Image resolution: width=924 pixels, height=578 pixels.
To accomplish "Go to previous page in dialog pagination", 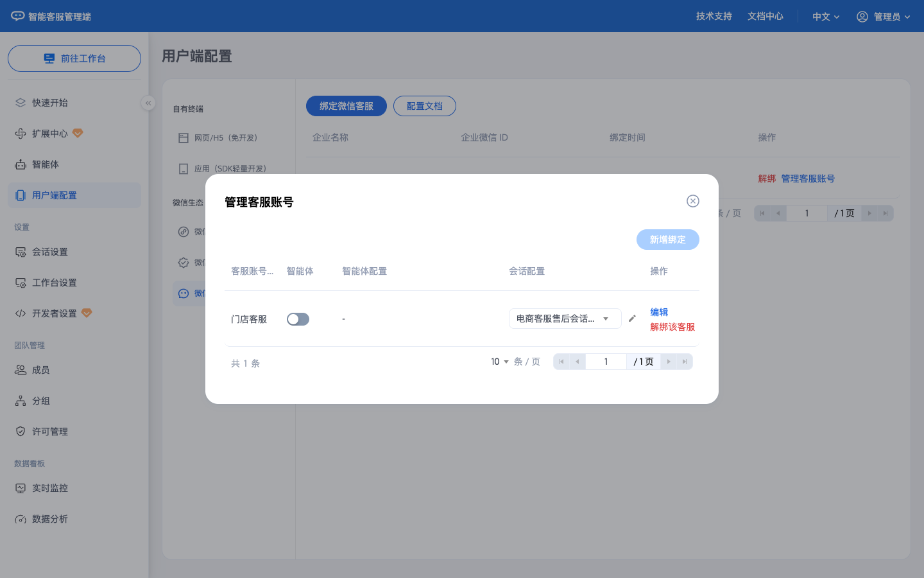I will [577, 362].
